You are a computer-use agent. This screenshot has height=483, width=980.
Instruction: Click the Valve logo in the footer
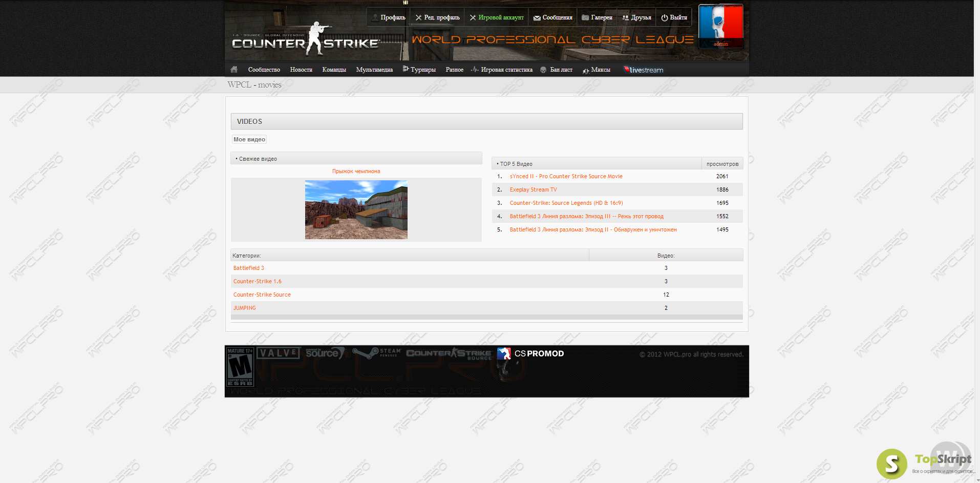click(x=278, y=353)
